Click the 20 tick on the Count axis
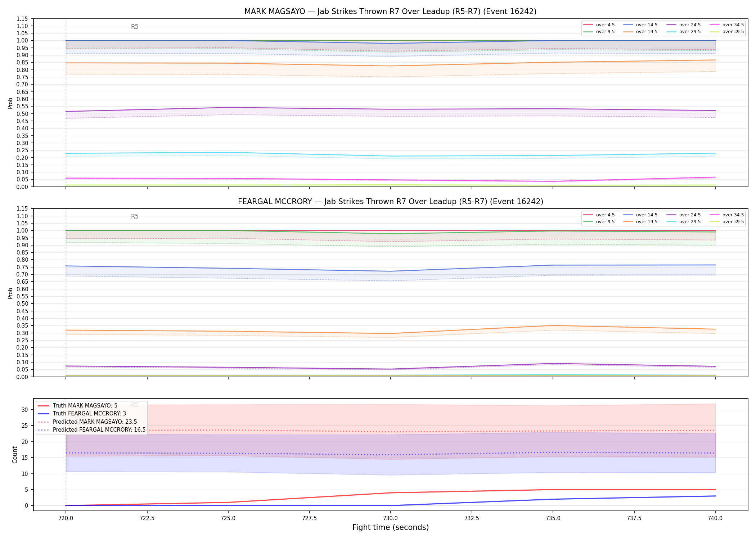Image resolution: width=756 pixels, height=540 pixels. pyautogui.click(x=25, y=442)
